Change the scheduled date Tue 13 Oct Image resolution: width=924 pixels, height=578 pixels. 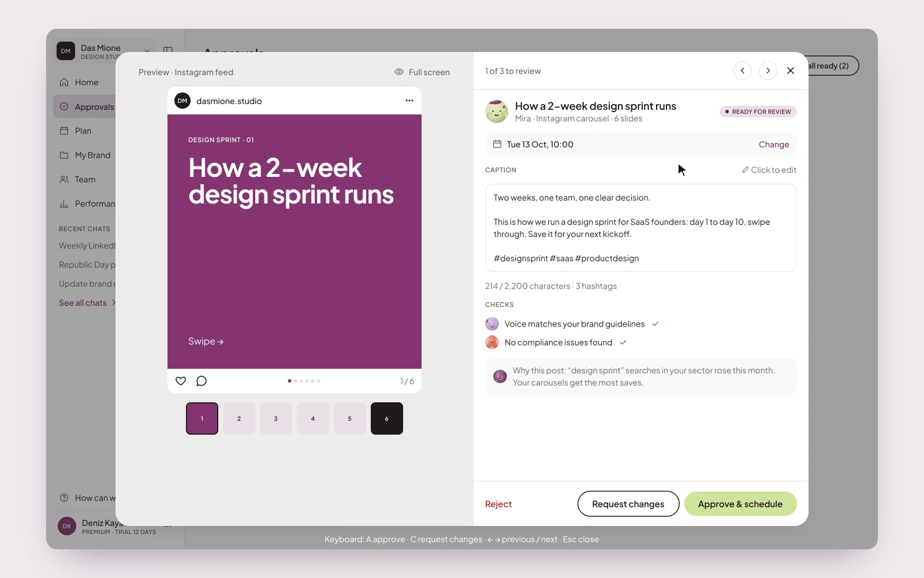pos(774,144)
